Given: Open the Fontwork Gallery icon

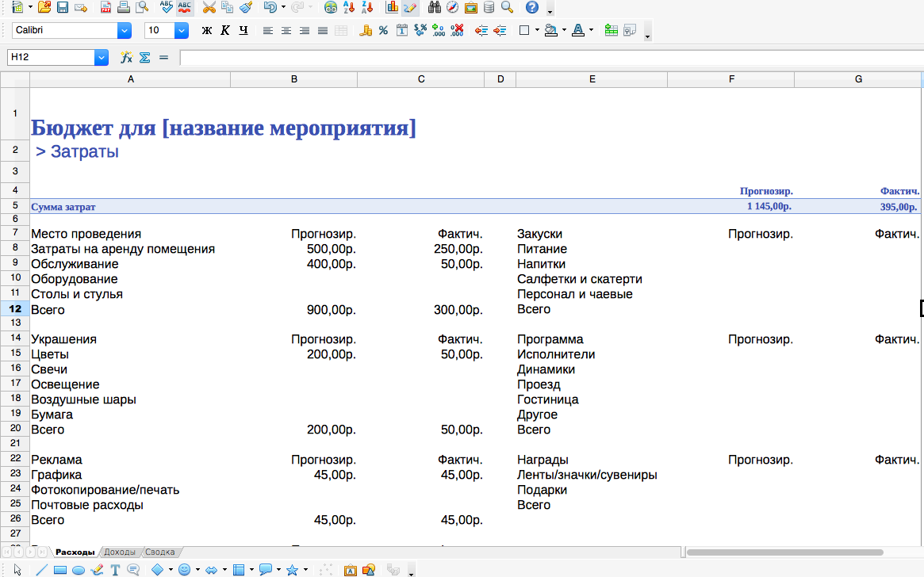Looking at the screenshot, I should coord(349,569).
